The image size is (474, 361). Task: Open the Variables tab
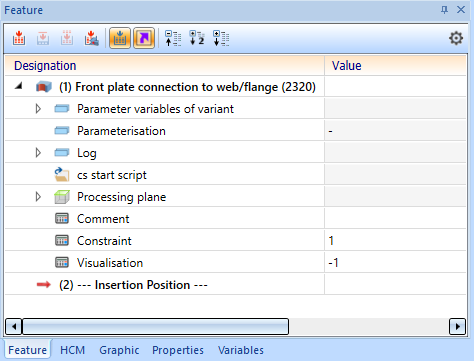point(241,350)
